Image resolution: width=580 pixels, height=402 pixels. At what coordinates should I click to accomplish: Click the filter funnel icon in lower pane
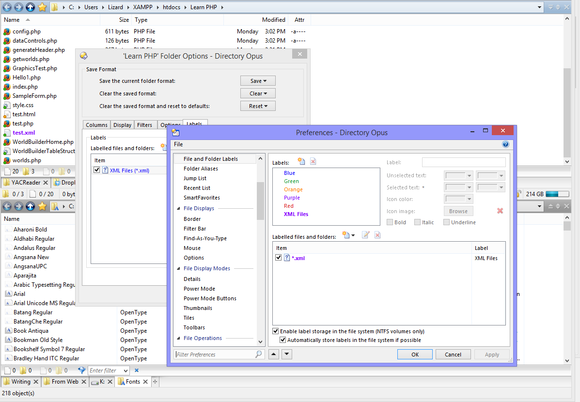click(x=82, y=370)
